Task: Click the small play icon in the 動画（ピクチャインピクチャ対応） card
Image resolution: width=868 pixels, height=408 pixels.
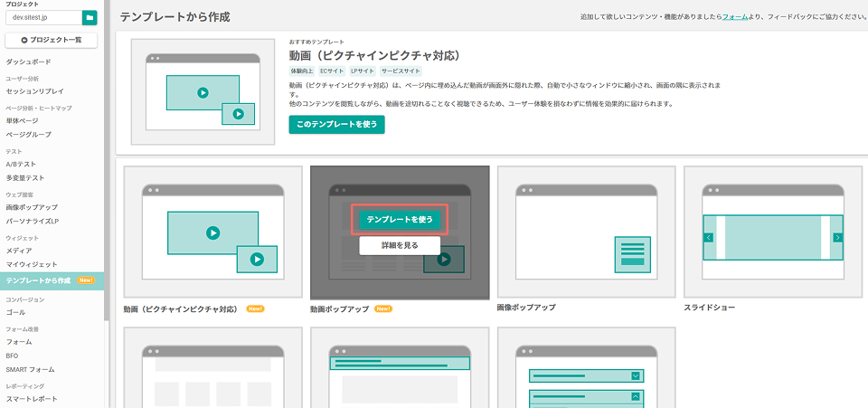Action: pos(256,259)
